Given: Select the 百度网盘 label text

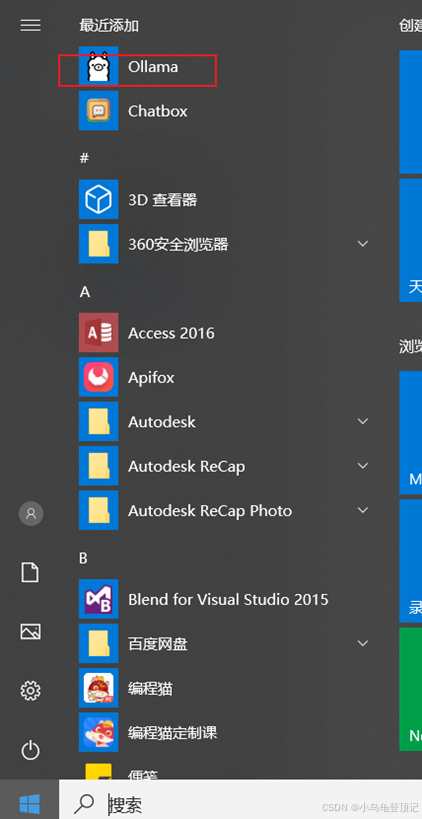Looking at the screenshot, I should 158,644.
